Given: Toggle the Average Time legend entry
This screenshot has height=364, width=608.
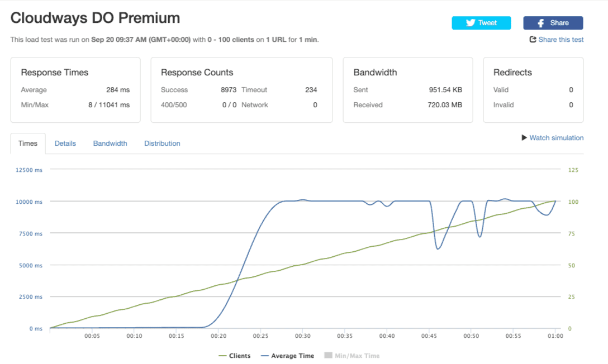Looking at the screenshot, I should coord(287,356).
